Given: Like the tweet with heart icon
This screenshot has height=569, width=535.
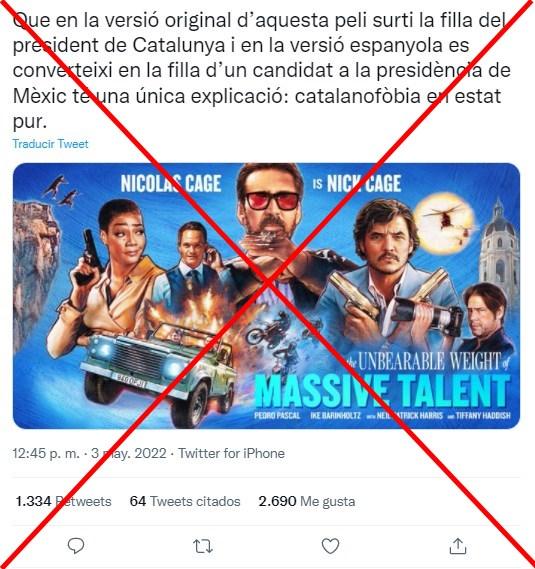Looking at the screenshot, I should click(x=330, y=546).
